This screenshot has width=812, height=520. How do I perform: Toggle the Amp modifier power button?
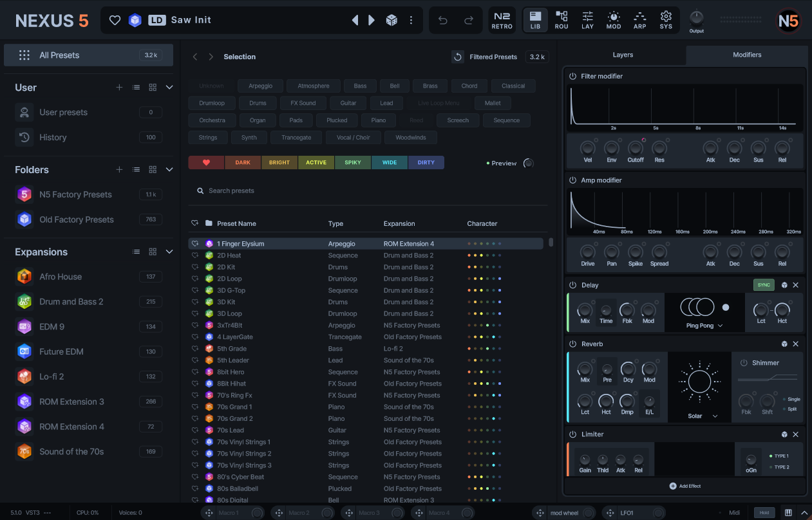pyautogui.click(x=572, y=180)
